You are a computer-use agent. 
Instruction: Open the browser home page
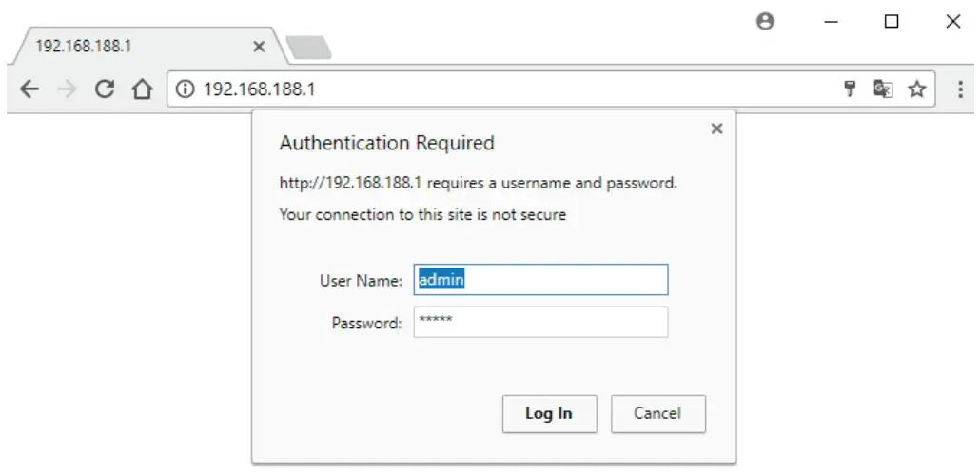tap(142, 89)
